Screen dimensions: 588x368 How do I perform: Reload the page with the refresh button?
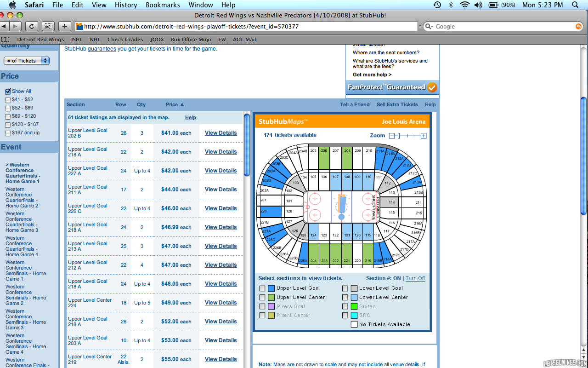32,26
